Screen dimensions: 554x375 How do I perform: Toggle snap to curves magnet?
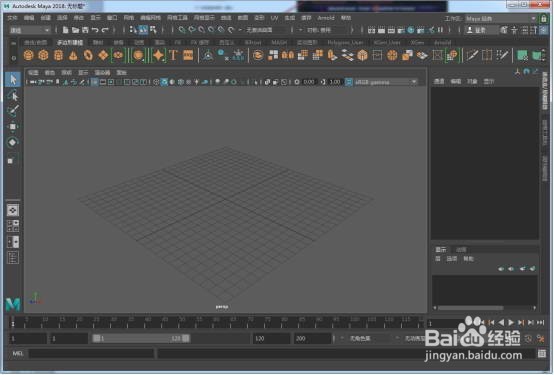tap(191, 30)
